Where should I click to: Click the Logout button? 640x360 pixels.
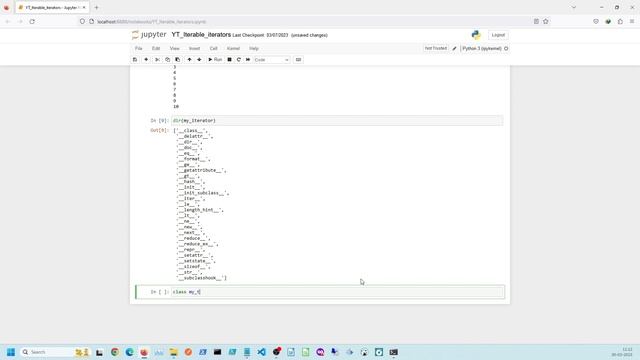[498, 35]
